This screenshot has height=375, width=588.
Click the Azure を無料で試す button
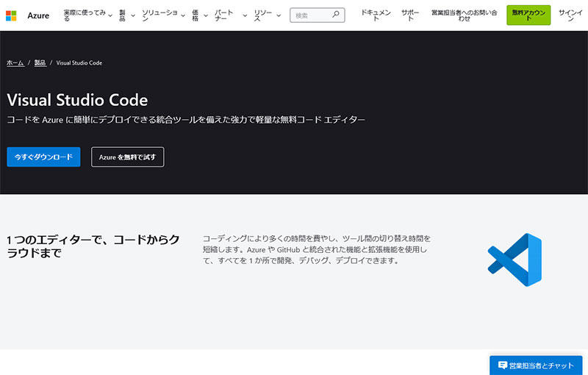tap(127, 157)
